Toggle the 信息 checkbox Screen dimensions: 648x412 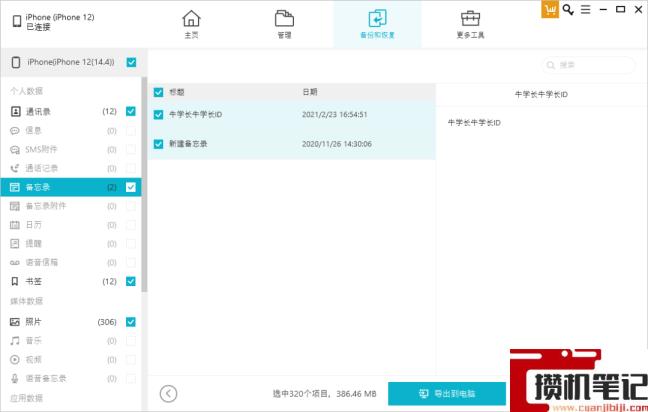point(131,131)
